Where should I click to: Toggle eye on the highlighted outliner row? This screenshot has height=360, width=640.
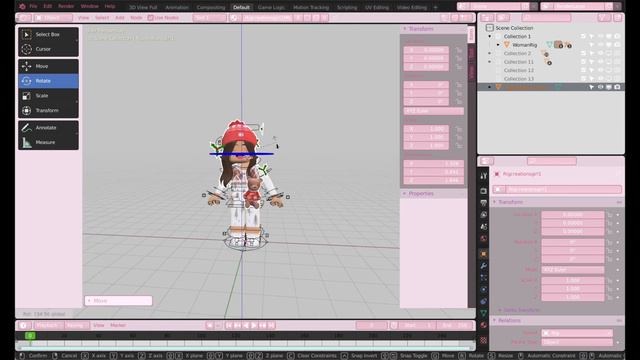pos(600,87)
